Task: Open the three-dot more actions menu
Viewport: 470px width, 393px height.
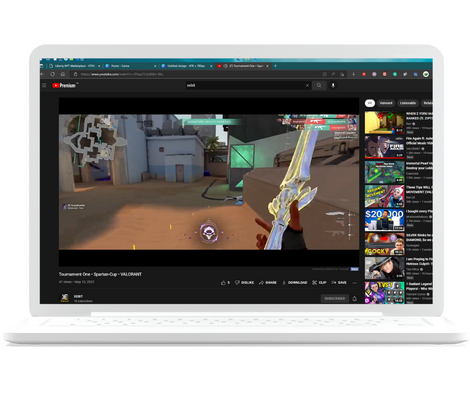Action: [x=354, y=283]
